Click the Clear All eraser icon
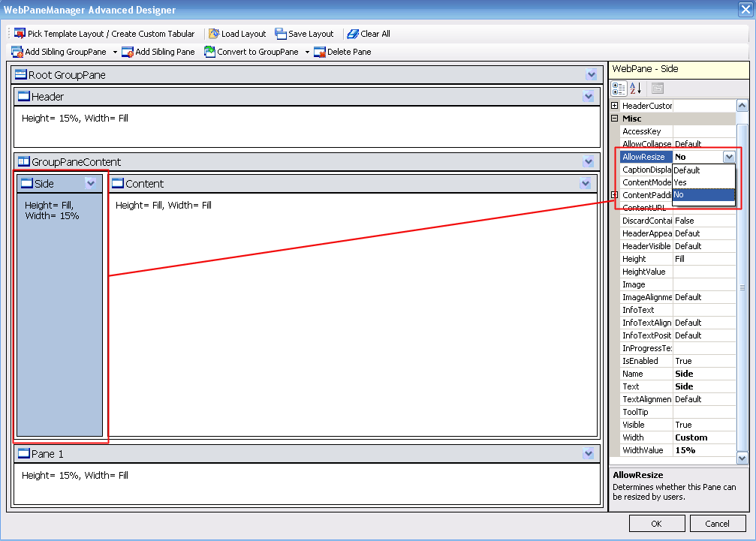 pyautogui.click(x=353, y=34)
